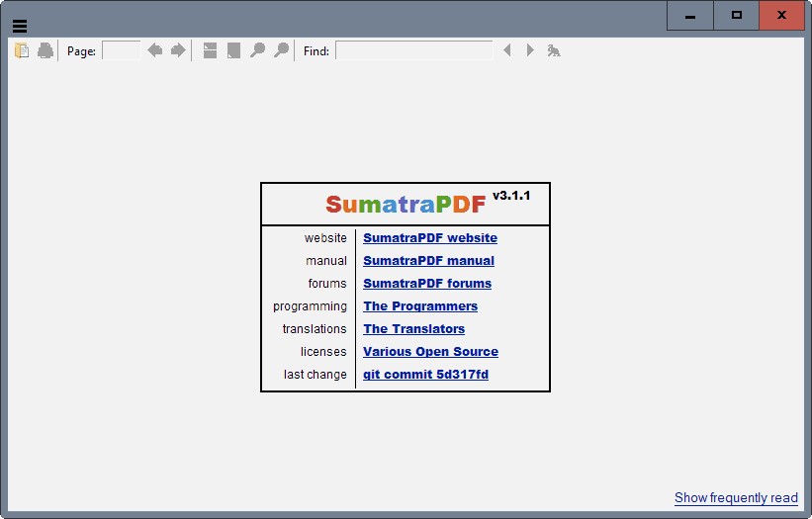The width and height of the screenshot is (812, 519).
Task: Select Fit Width continuous view icon
Action: click(210, 50)
